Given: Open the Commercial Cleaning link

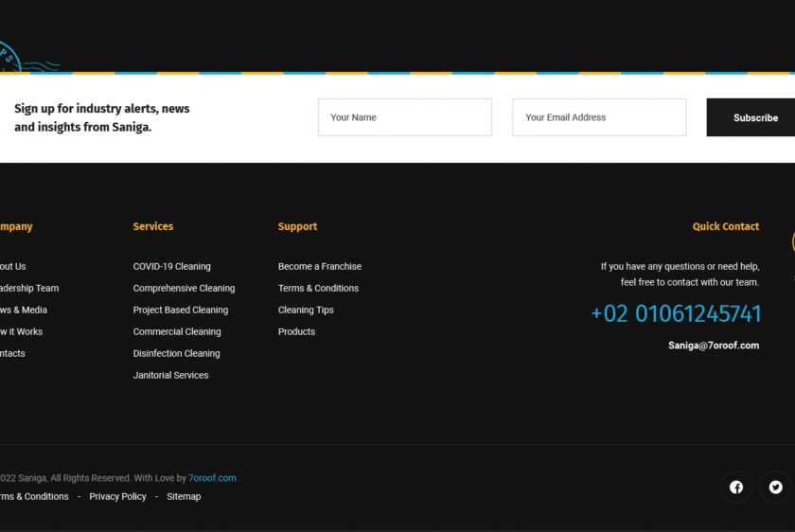Looking at the screenshot, I should point(177,331).
